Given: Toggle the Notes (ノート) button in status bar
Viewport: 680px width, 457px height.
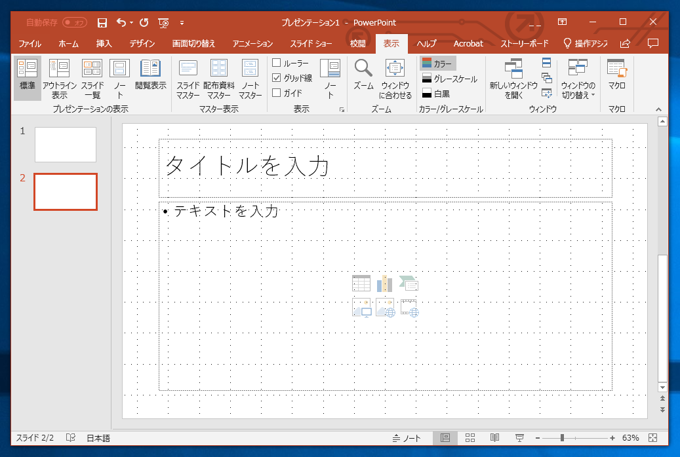Looking at the screenshot, I should (x=406, y=438).
